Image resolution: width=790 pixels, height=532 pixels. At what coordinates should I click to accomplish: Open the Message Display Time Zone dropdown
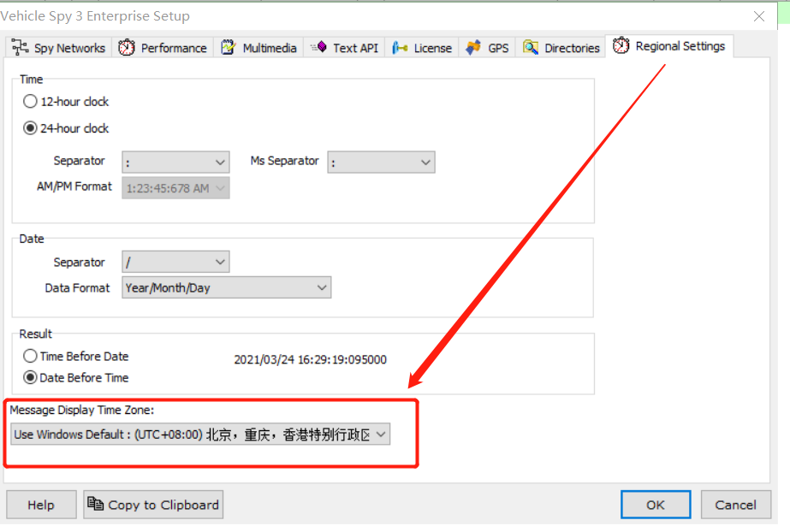200,434
